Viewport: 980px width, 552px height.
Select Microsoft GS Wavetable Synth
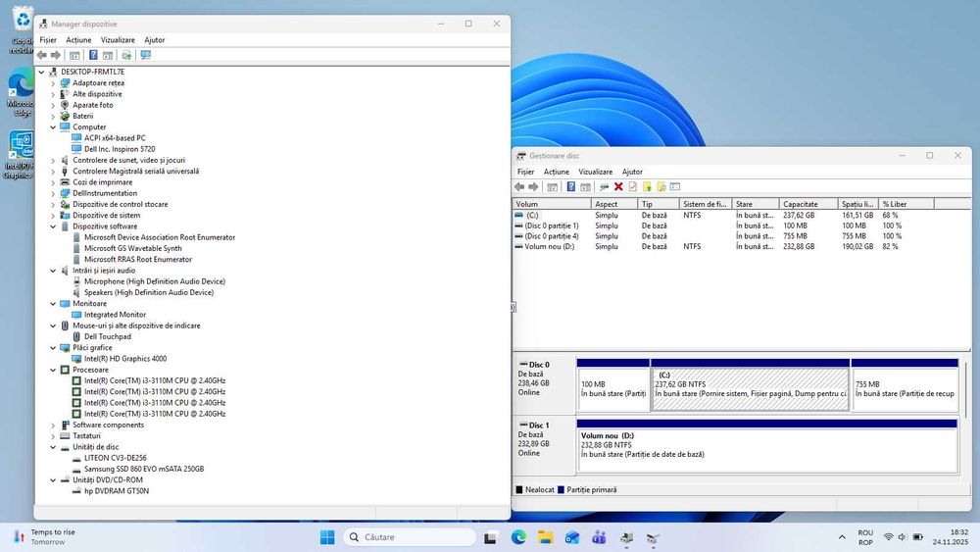click(132, 248)
